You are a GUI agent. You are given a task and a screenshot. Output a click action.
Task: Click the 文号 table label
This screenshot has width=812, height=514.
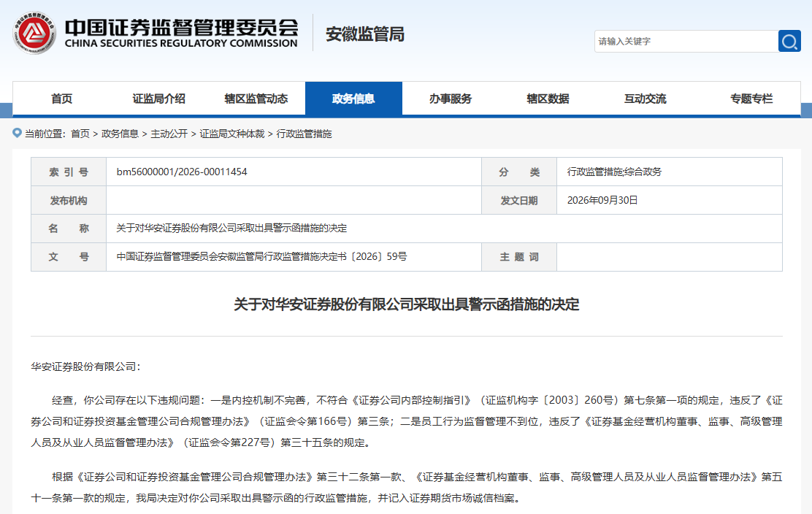point(69,257)
